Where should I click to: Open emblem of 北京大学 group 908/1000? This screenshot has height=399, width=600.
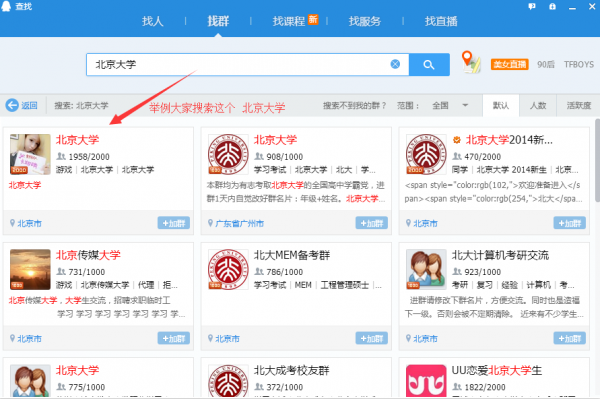click(228, 154)
